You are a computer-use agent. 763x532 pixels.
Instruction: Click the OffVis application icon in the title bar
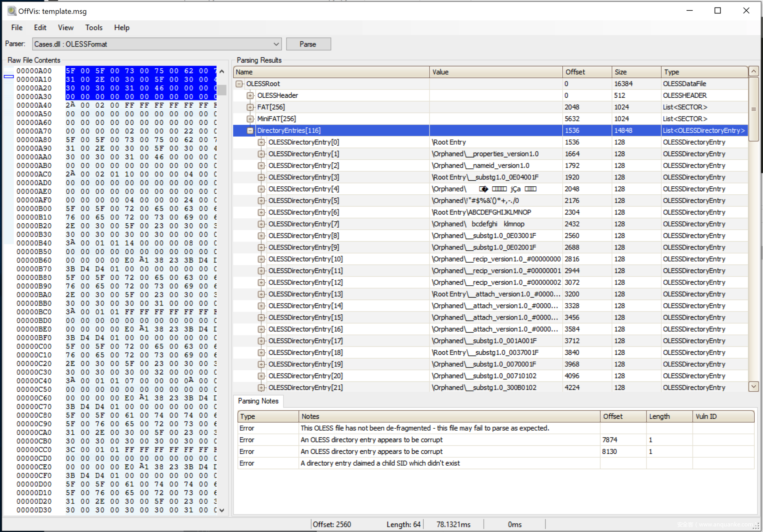tap(12, 11)
